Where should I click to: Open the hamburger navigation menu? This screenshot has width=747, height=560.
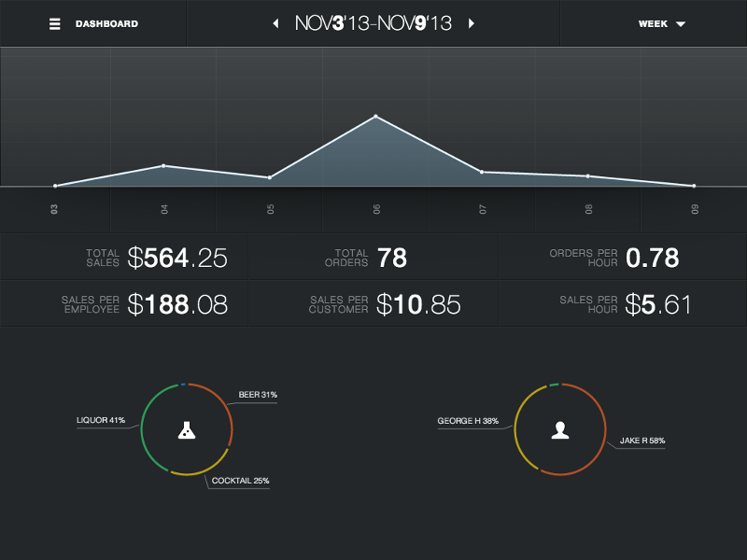click(55, 23)
